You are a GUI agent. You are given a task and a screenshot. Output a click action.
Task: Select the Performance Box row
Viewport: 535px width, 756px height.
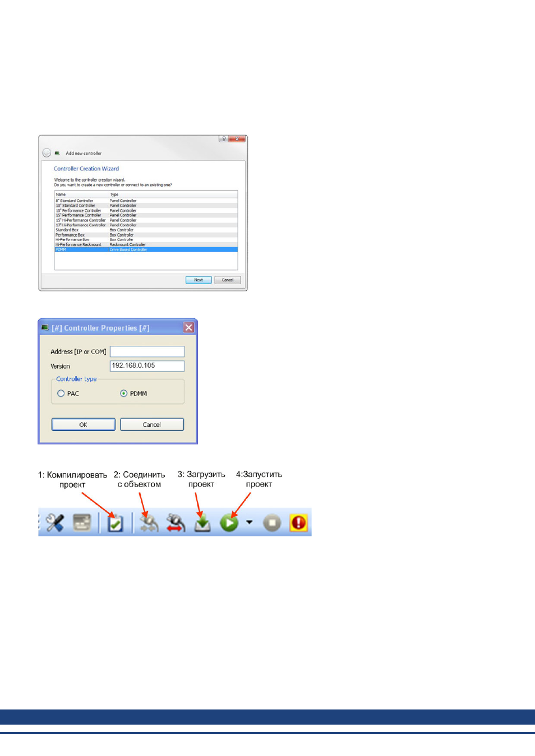[x=146, y=235]
